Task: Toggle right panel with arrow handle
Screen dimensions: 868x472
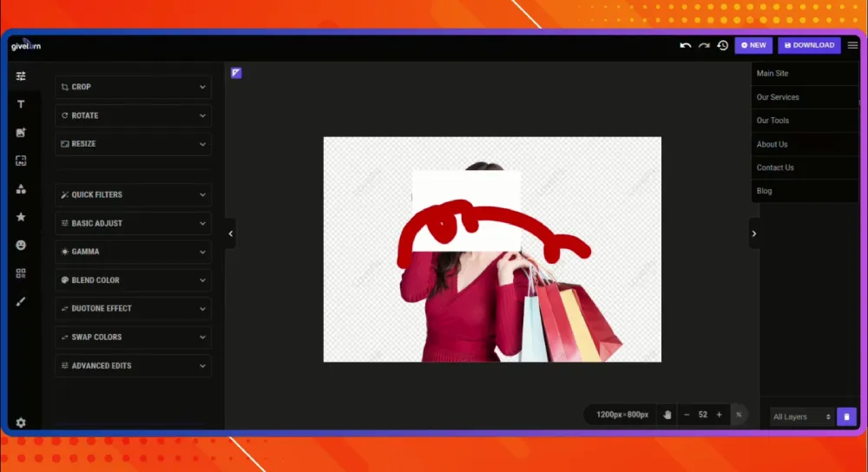Action: 754,233
